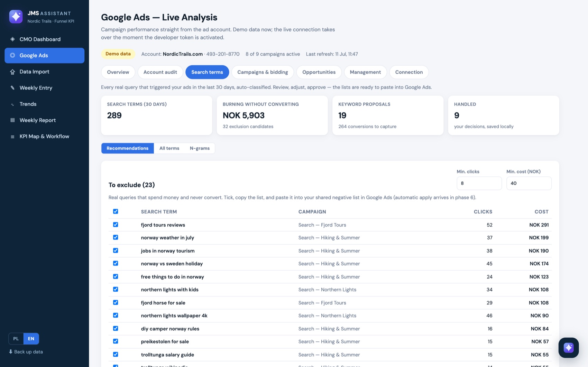Click the SEARCH TERM column header
The width and height of the screenshot is (588, 367).
(159, 211)
